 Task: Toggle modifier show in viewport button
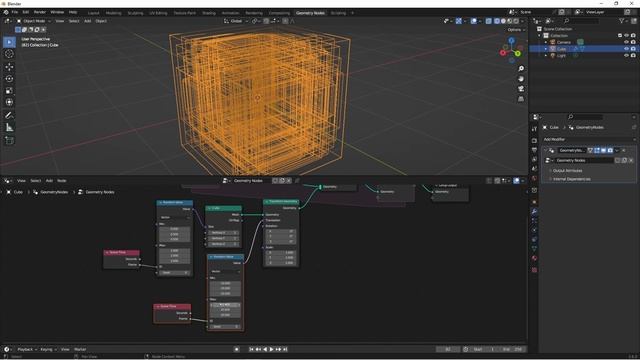(603, 150)
